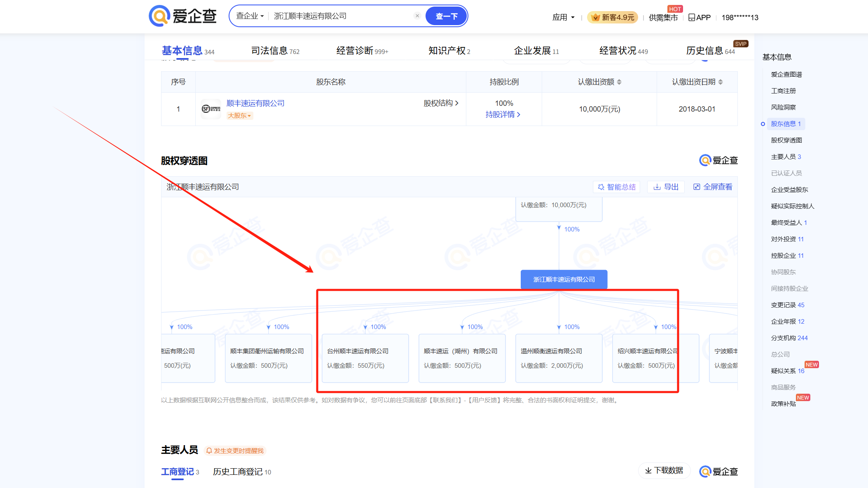Export the chart via 导出
Viewport: 868px width, 488px height.
(x=666, y=187)
